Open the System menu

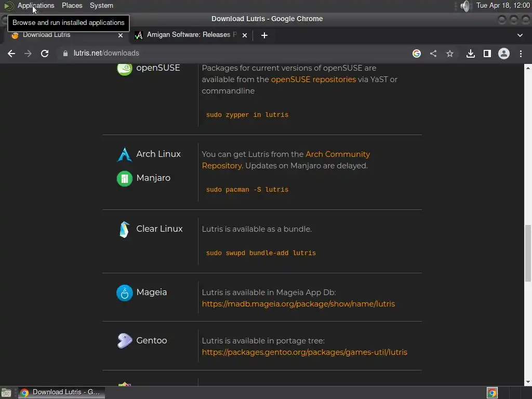click(101, 5)
